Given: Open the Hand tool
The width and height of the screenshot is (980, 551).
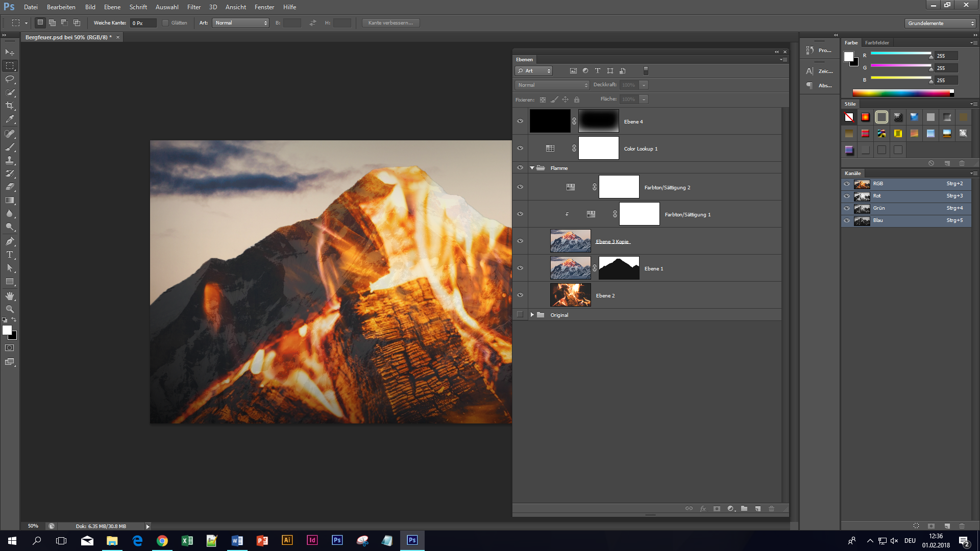Looking at the screenshot, I should click(9, 295).
